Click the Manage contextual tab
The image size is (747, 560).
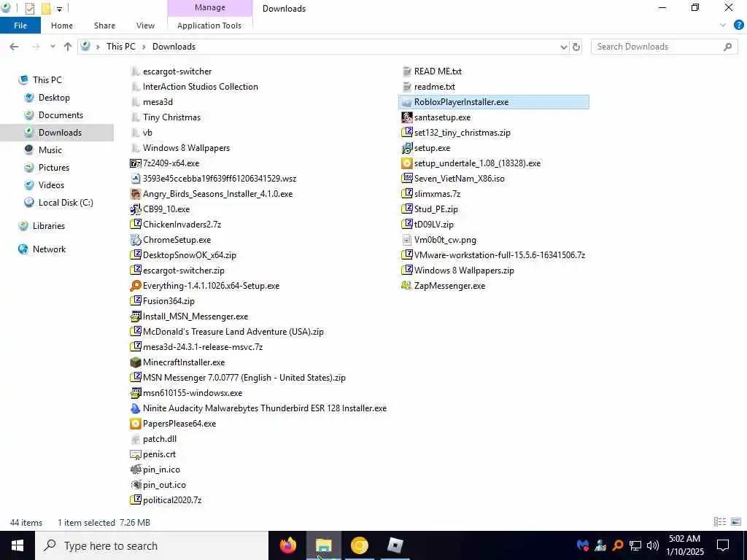209,7
